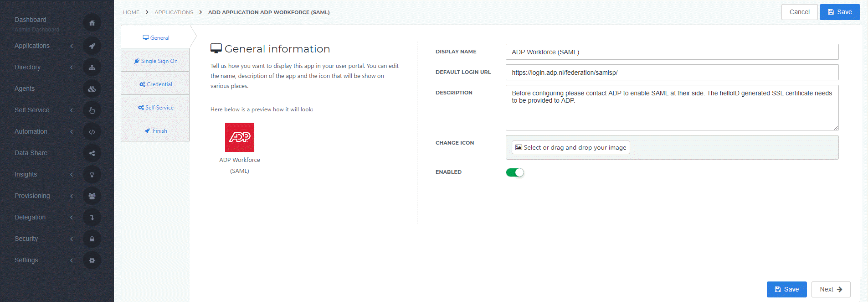Open the Self Service wizard tab
This screenshot has height=302, width=868.
(x=155, y=107)
